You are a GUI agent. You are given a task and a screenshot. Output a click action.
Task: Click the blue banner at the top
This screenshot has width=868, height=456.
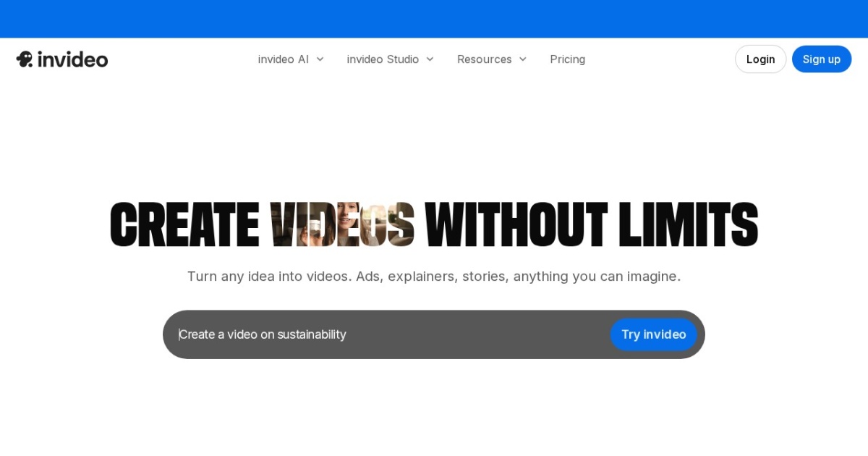[x=434, y=19]
